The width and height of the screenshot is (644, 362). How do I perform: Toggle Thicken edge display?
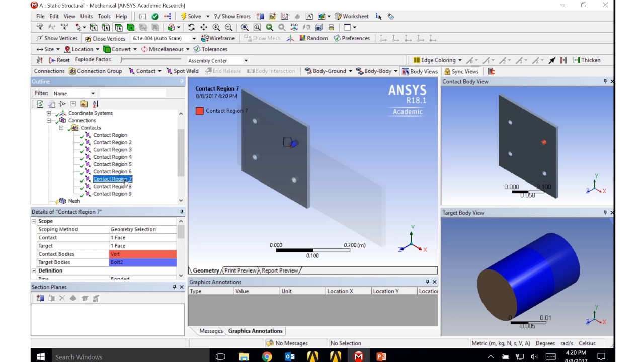(587, 60)
